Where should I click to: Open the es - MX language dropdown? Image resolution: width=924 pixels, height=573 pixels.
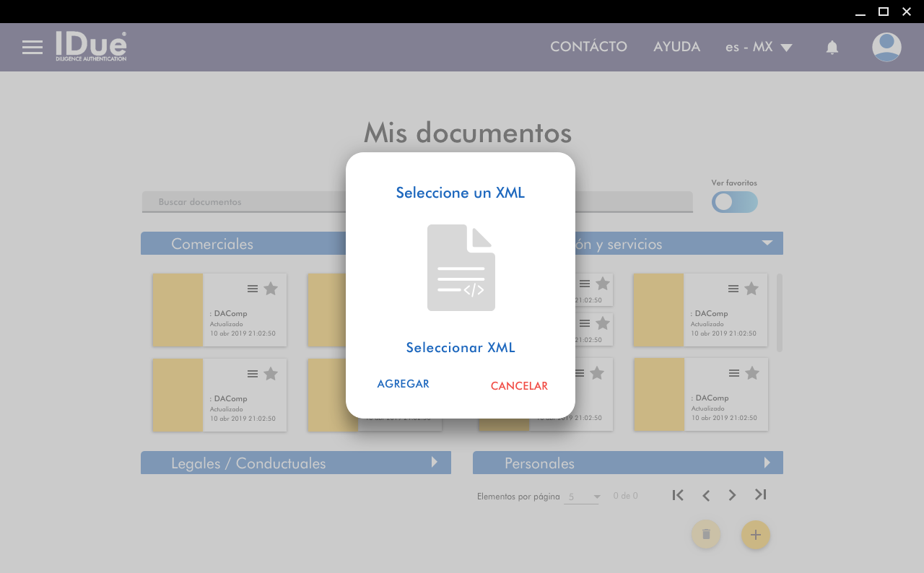click(759, 48)
